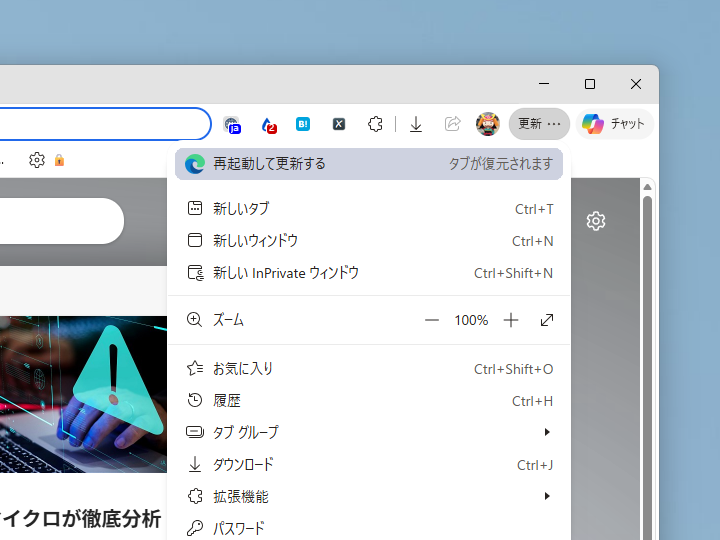The height and width of the screenshot is (540, 720).
Task: Open the downloads arrow icon in toolbar
Action: click(x=416, y=124)
